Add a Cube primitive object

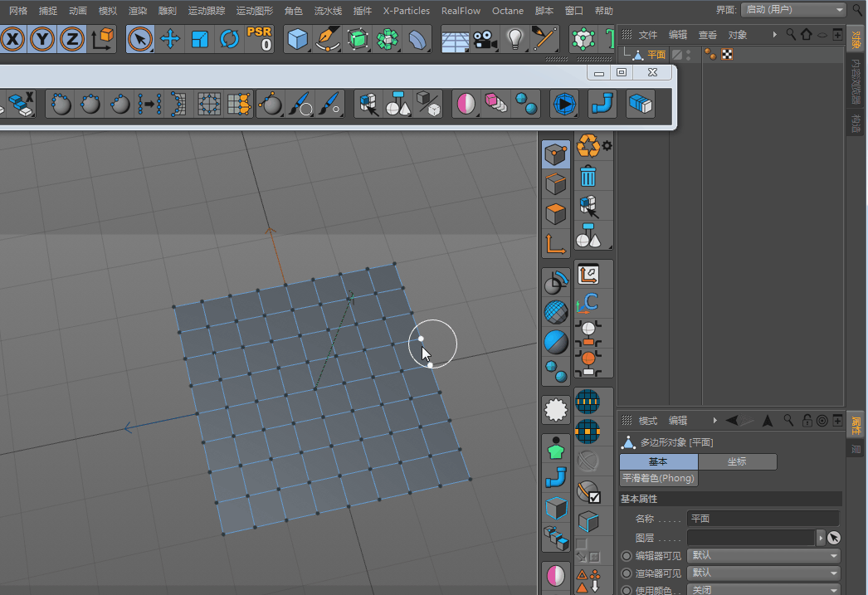point(298,39)
